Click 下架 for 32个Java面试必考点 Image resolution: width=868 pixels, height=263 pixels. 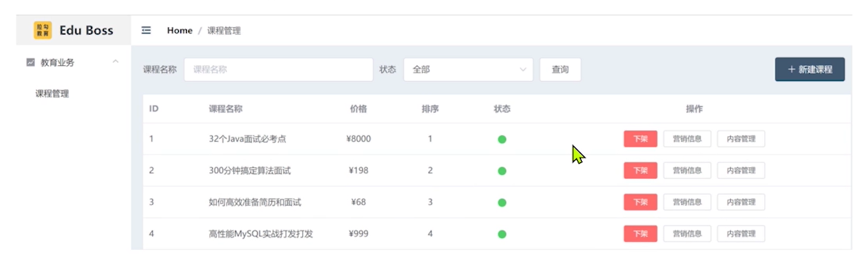(x=640, y=139)
